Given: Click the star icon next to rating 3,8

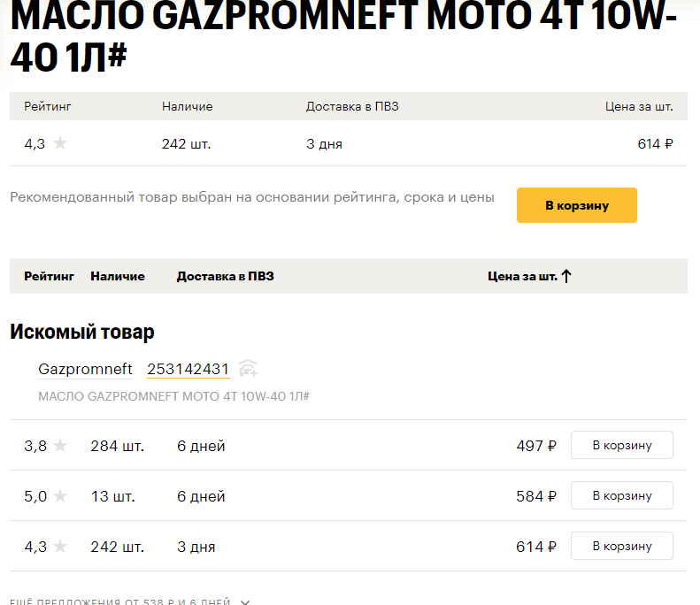Looking at the screenshot, I should (60, 445).
